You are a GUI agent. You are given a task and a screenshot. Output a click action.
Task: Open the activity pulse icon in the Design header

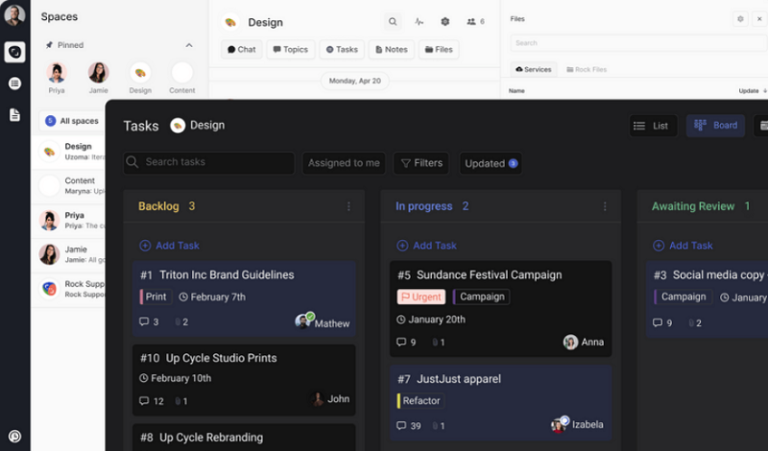click(x=419, y=22)
